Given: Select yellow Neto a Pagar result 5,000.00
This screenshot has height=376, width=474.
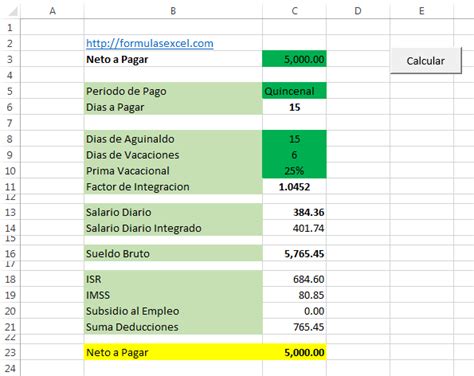Looking at the screenshot, I should (294, 352).
